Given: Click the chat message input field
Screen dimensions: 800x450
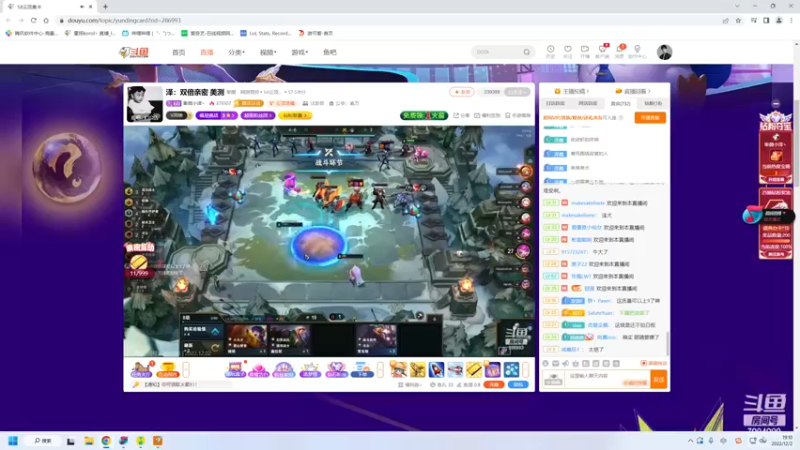Looking at the screenshot, I should 607,379.
